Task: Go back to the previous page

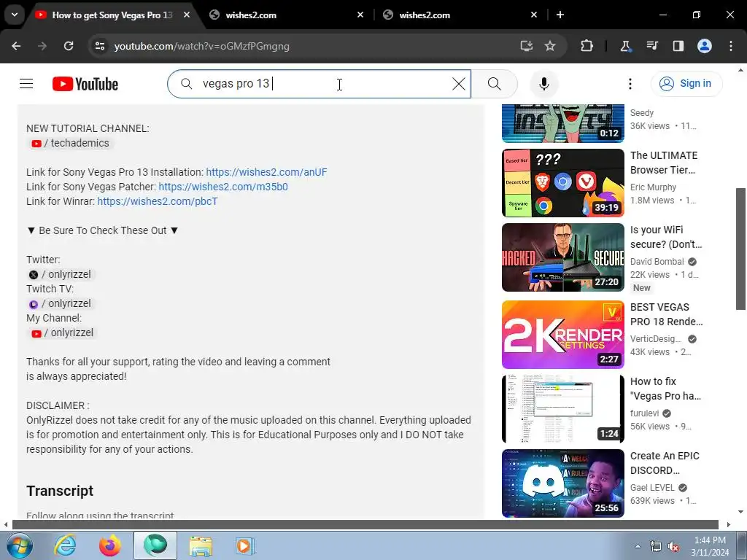Action: (x=16, y=46)
